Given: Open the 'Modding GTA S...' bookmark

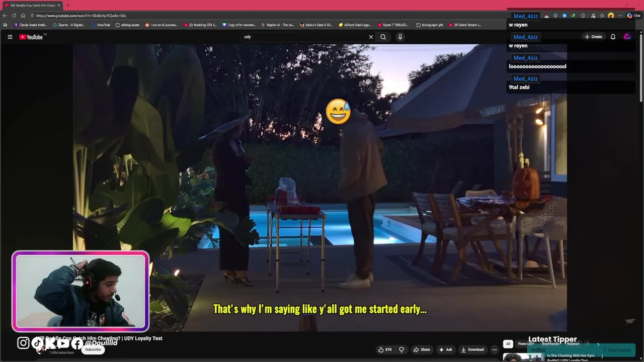Looking at the screenshot, I should tap(200, 25).
